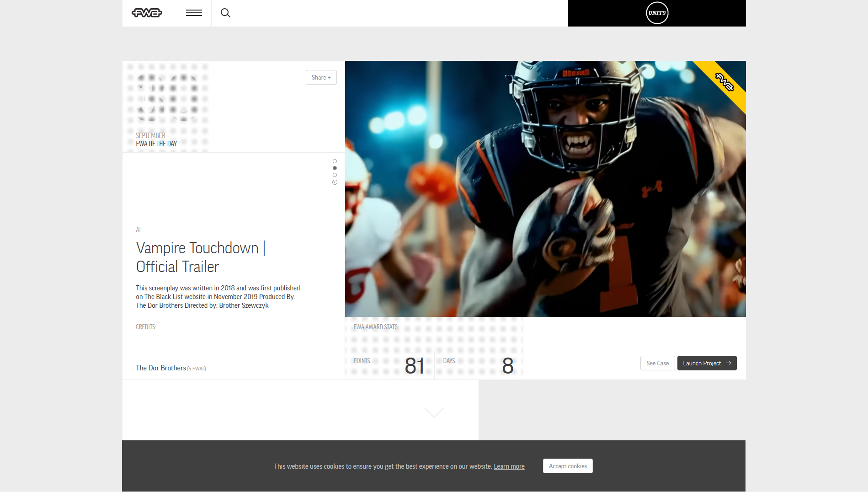
Task: Click the football player hero image
Action: pyautogui.click(x=545, y=189)
